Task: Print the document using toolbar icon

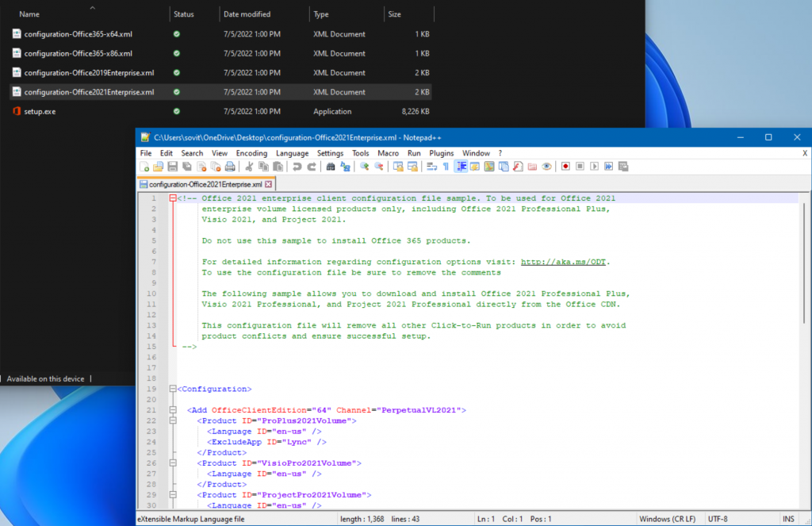Action: click(230, 167)
